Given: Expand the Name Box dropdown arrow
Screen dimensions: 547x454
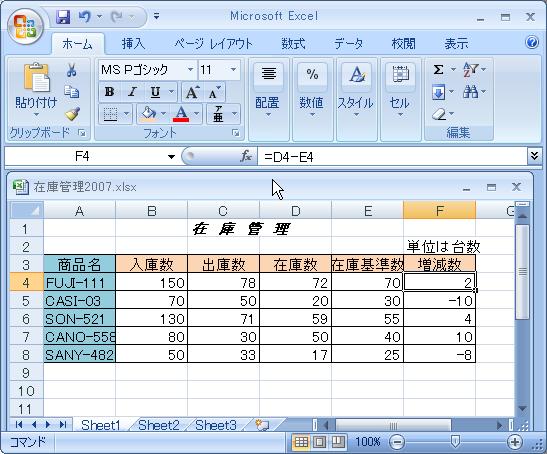Looking at the screenshot, I should pyautogui.click(x=171, y=157).
